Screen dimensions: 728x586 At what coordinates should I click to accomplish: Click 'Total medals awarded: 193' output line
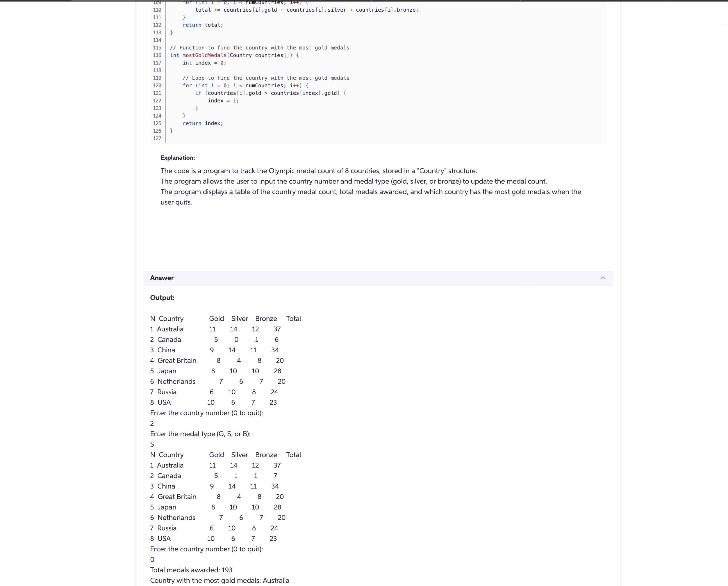click(x=191, y=570)
